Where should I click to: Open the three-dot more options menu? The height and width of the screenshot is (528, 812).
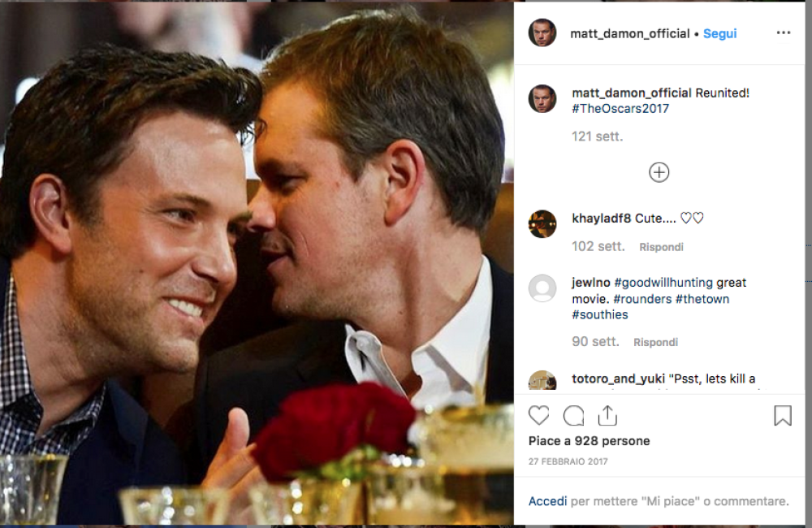click(x=783, y=33)
